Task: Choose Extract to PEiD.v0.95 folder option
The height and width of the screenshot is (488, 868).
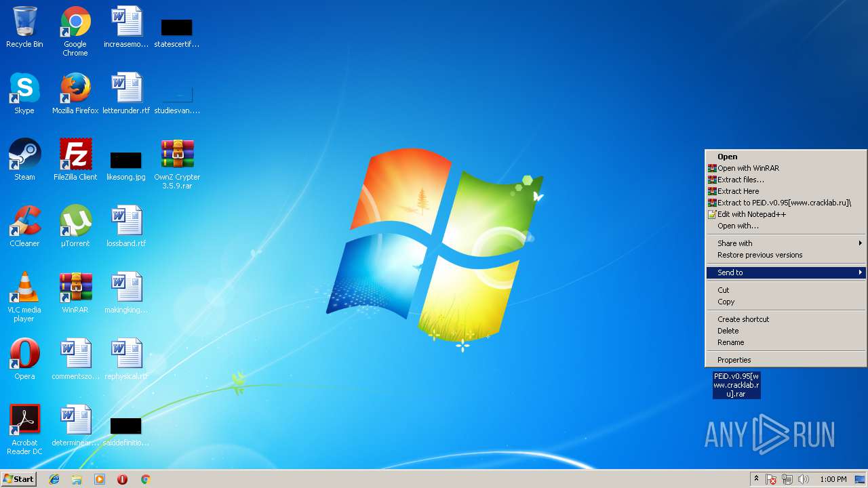Action: (x=786, y=203)
